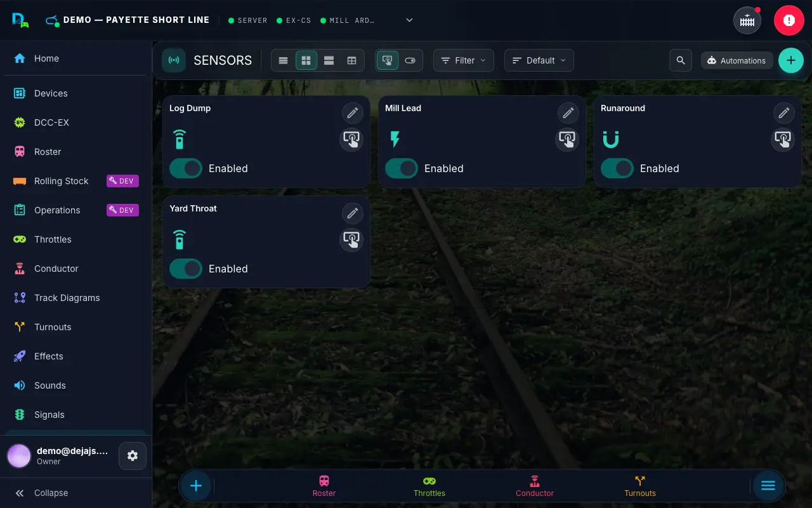Edit the Runaround sensor
The width and height of the screenshot is (812, 508).
click(x=784, y=113)
